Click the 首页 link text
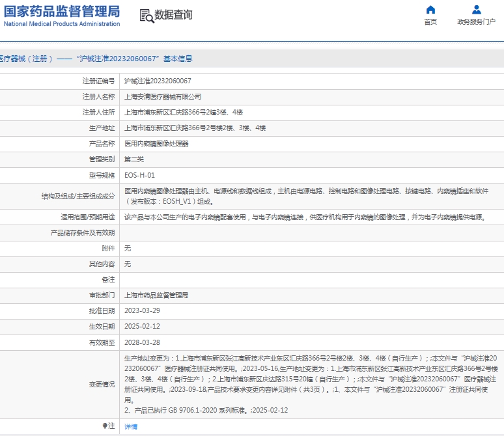The width and height of the screenshot is (504, 438). [430, 22]
